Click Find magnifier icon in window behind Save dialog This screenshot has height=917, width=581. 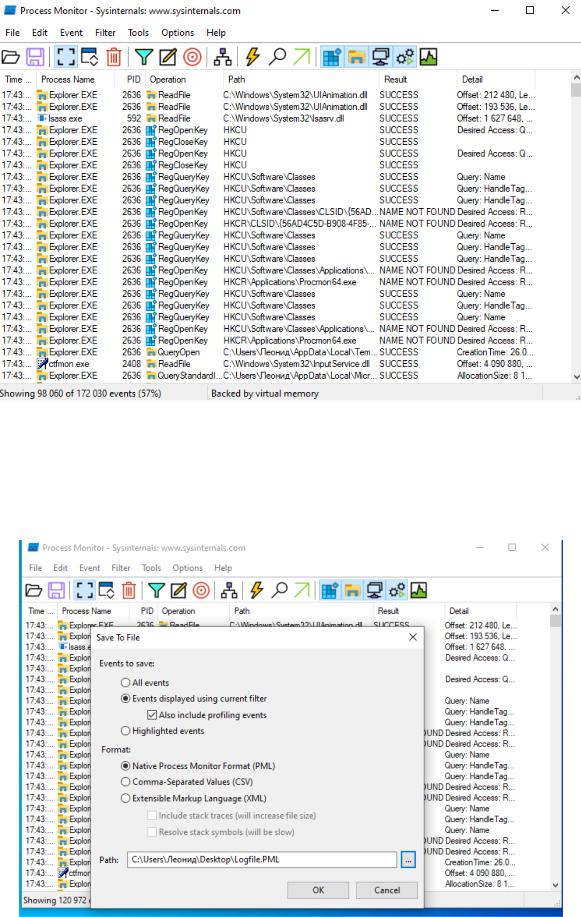(x=280, y=590)
